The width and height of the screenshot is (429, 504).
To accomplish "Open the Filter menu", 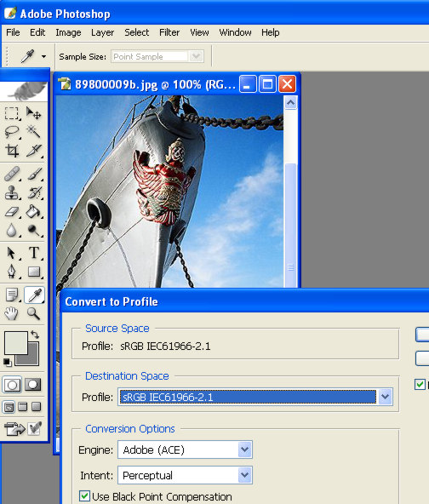I will 169,32.
